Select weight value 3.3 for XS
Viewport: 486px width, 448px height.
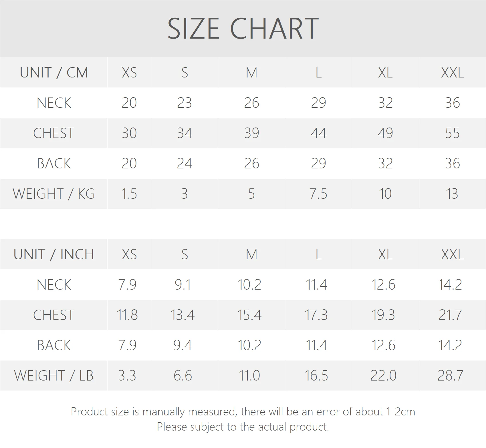pyautogui.click(x=127, y=376)
